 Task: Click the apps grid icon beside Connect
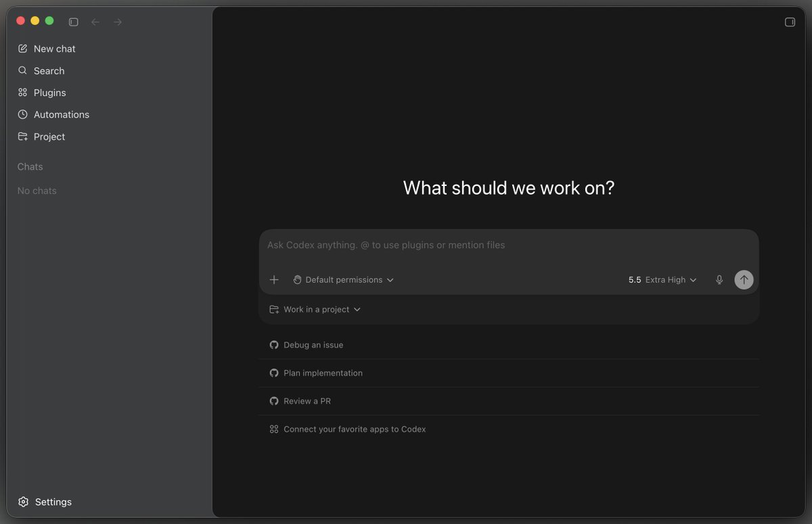tap(274, 429)
